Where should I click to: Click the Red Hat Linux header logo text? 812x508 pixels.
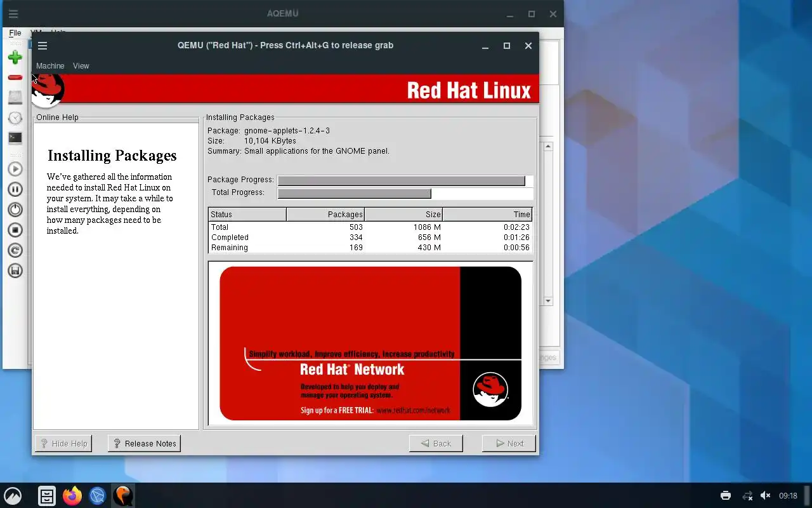click(469, 90)
